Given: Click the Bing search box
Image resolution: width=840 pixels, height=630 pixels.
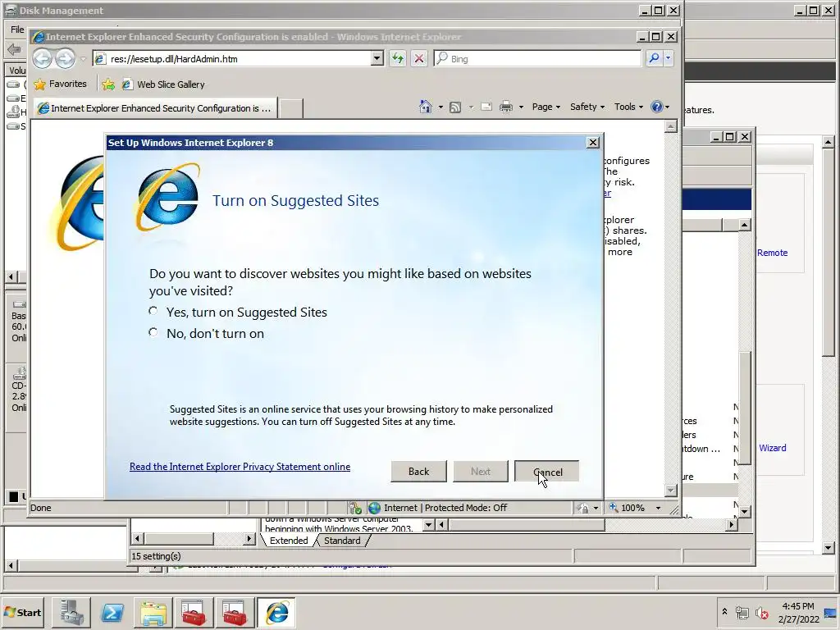Looking at the screenshot, I should point(537,58).
